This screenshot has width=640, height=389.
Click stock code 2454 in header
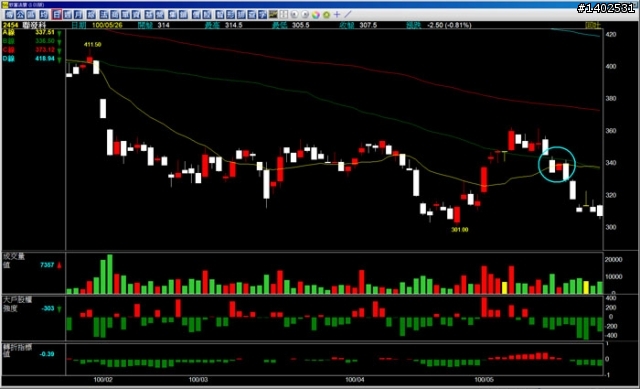click(10, 25)
